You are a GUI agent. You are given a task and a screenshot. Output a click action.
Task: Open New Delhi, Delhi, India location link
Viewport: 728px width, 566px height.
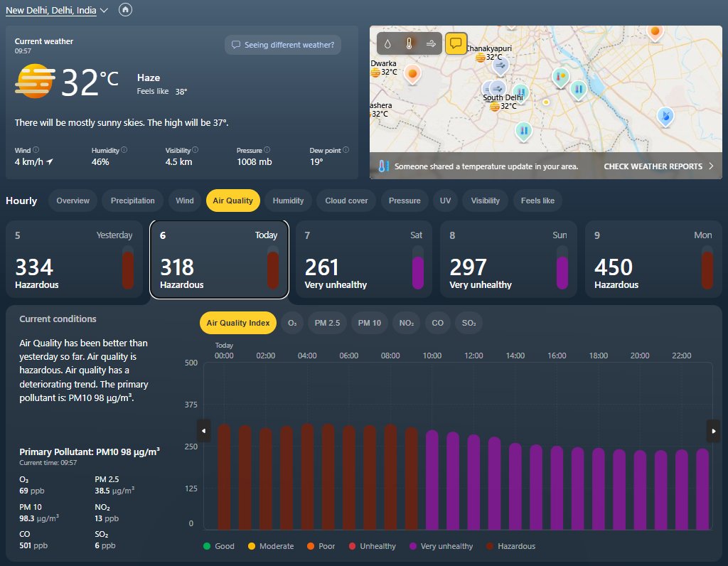pyautogui.click(x=51, y=10)
